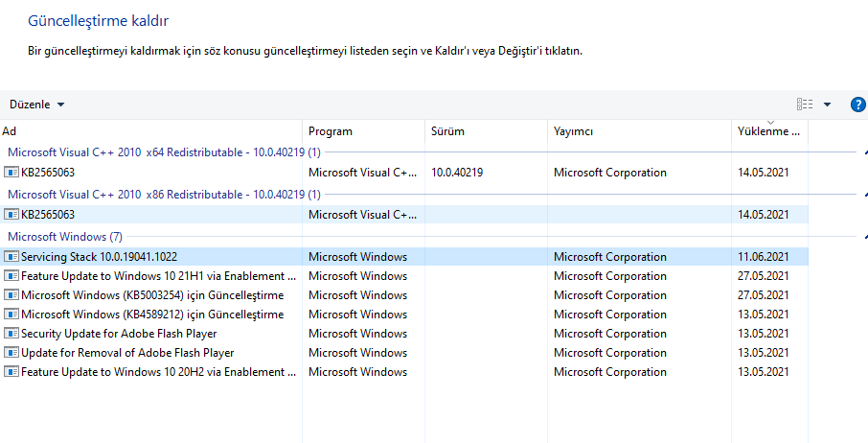Viewport: 868px width, 443px height.
Task: Collapse the Visual C++ 2010 x64 group
Action: [x=865, y=152]
